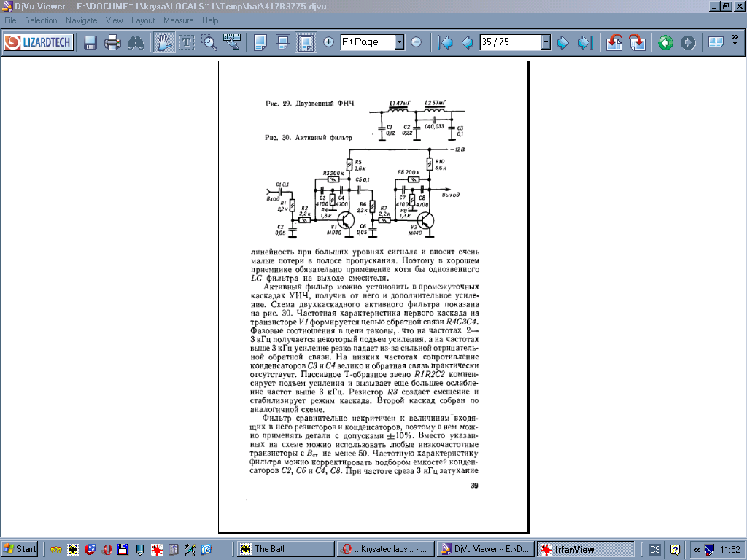Zoom out with the minus button
The width and height of the screenshot is (747, 560).
click(416, 42)
